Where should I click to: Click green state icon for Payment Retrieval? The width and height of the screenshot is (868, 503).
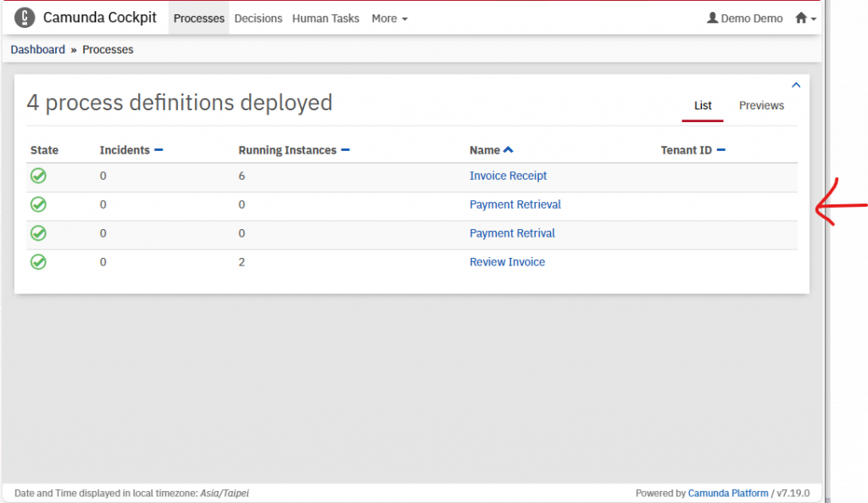point(38,204)
